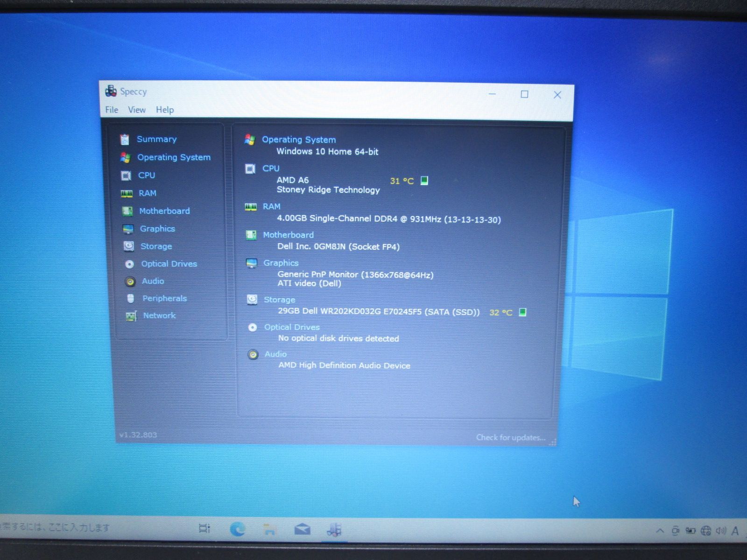This screenshot has width=747, height=560.
Task: Click the v1.32.803 version label
Action: 138,435
